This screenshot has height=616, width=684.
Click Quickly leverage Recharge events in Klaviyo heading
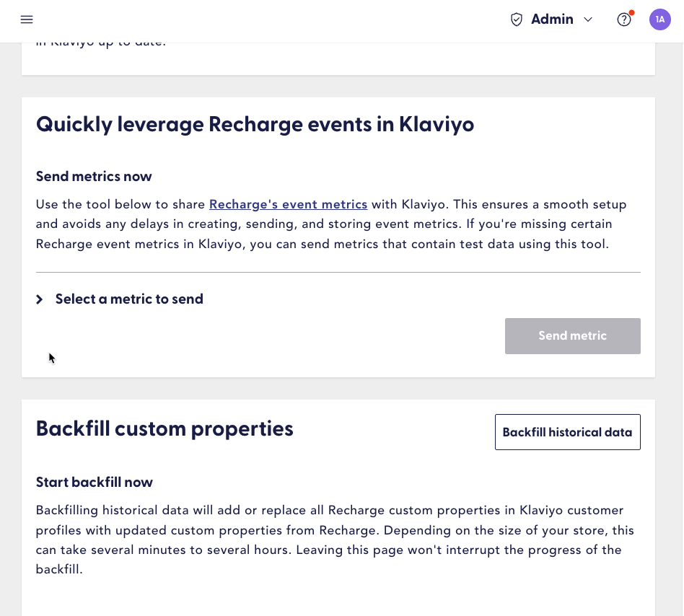pyautogui.click(x=255, y=125)
